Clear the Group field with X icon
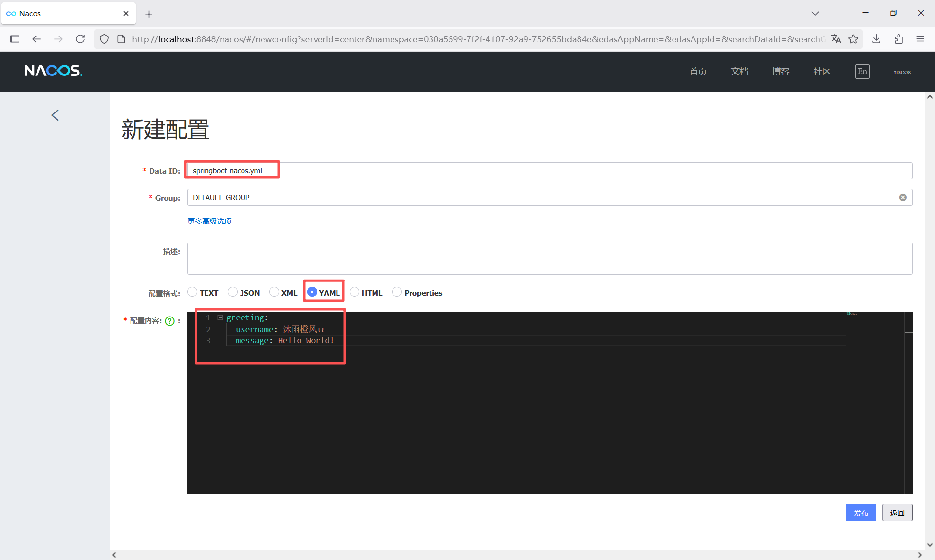The height and width of the screenshot is (560, 935). pyautogui.click(x=903, y=197)
